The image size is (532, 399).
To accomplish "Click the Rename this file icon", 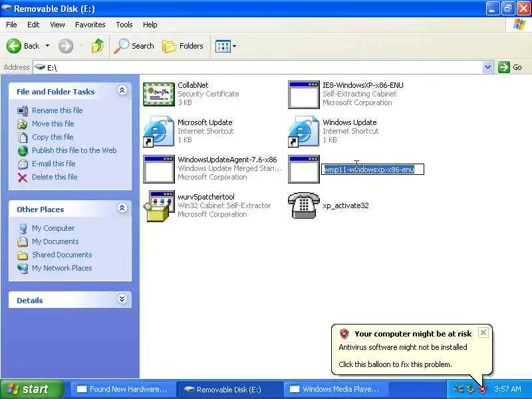I will 23,110.
